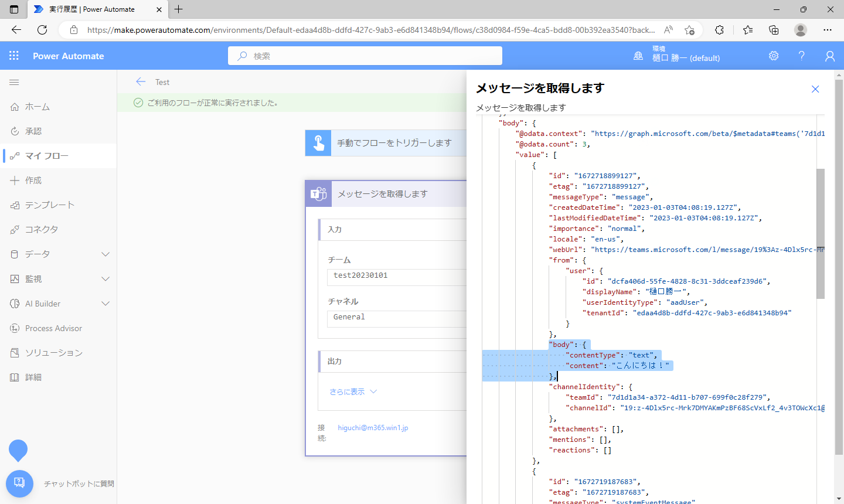Click the メッセージを取得します action header
844x504 pixels.
386,194
